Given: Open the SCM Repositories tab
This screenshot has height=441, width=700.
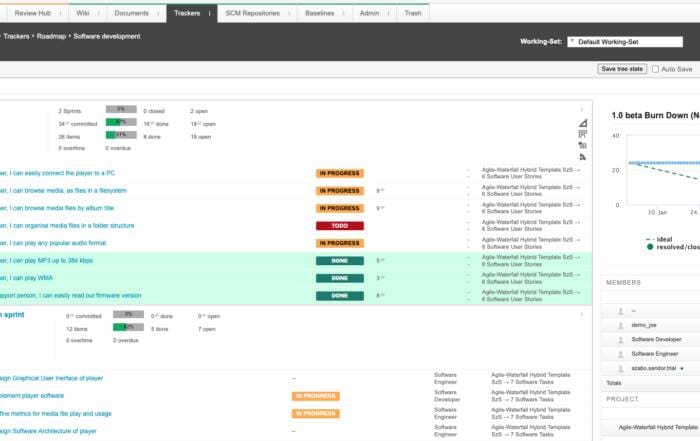Looking at the screenshot, I should 252,13.
